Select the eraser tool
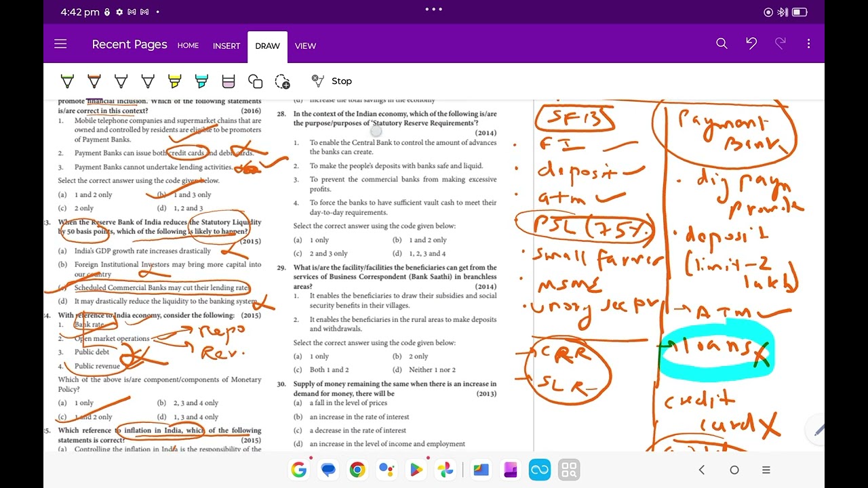Viewport: 868px width, 488px height. tap(229, 81)
